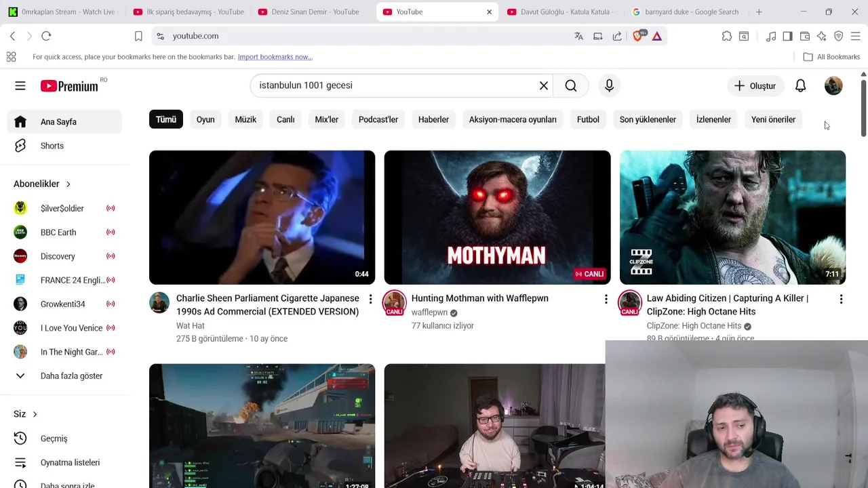
Task: Click the wafflepwn channel avatar
Action: [x=394, y=302]
